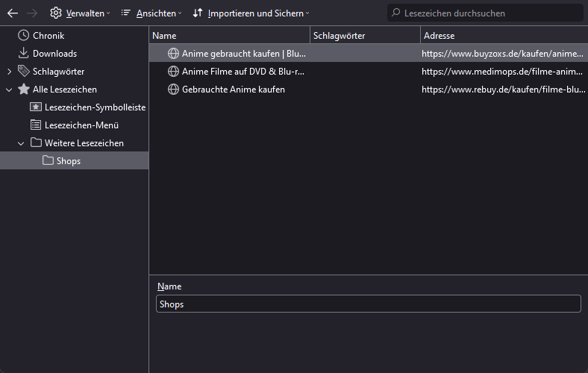Viewport: 588px width, 373px height.
Task: Select Lesezeichen-Menü list icon
Action: click(36, 125)
